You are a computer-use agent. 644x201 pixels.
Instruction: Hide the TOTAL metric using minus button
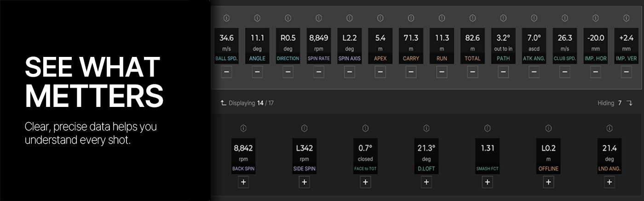[472, 72]
